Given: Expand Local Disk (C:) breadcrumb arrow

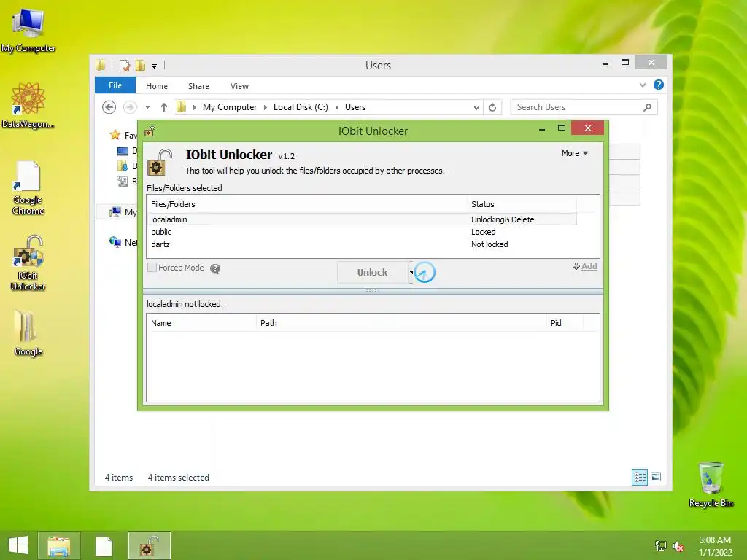Looking at the screenshot, I should pos(337,107).
